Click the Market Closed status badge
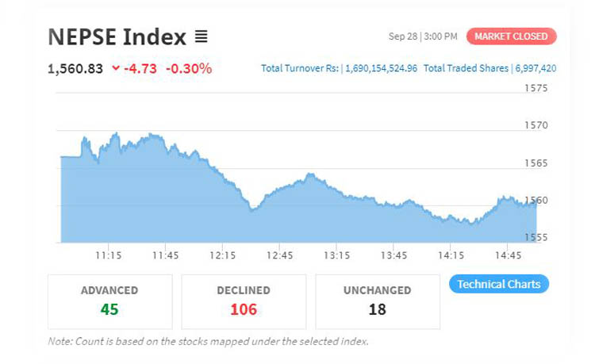This screenshot has width=595, height=364. tap(512, 36)
